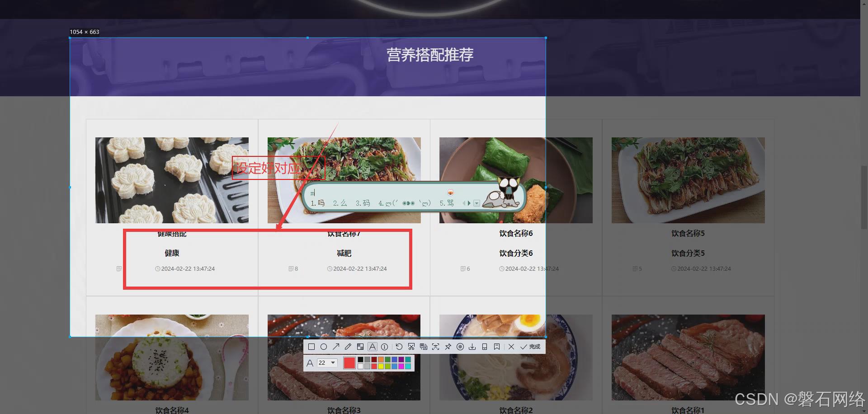Viewport: 868px width, 414px height.
Task: Expand the IME candidate list dropdown
Action: click(476, 203)
